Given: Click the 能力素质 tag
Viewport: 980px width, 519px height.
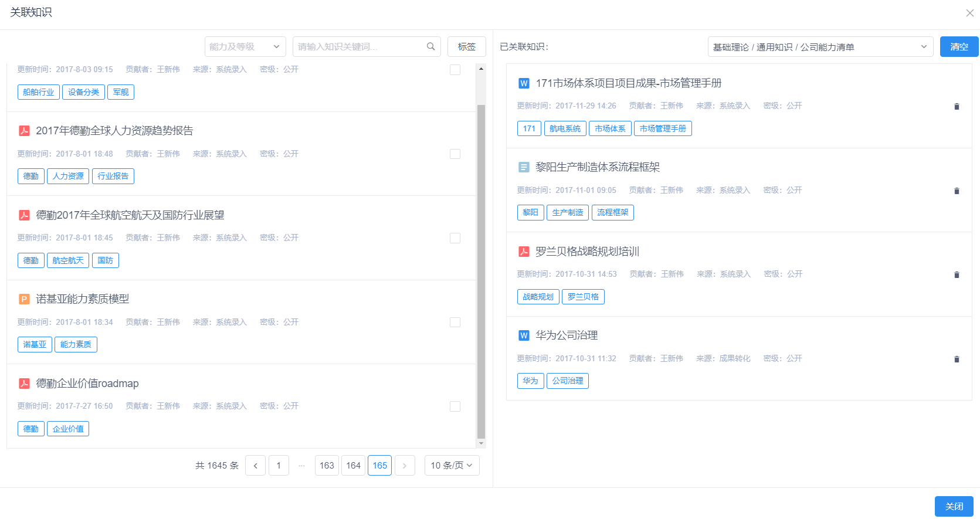Looking at the screenshot, I should pyautogui.click(x=76, y=344).
